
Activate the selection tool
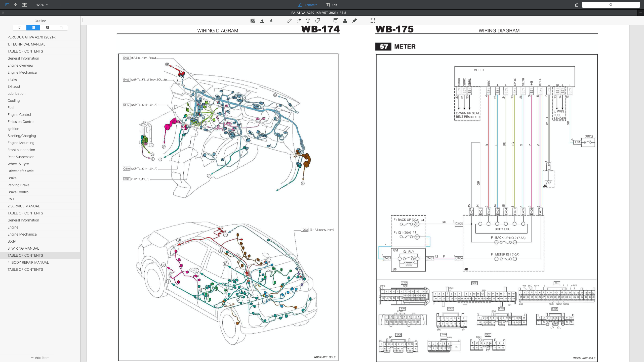[x=373, y=21]
